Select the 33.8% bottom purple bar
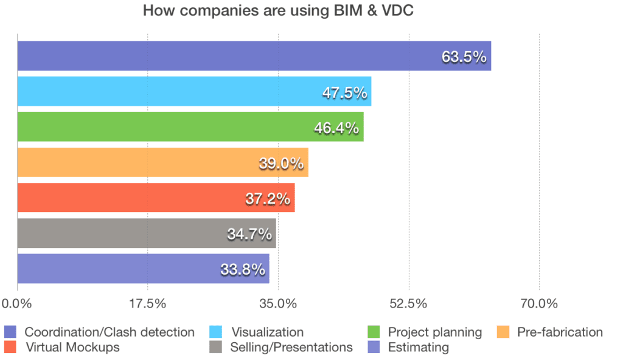 coord(144,269)
